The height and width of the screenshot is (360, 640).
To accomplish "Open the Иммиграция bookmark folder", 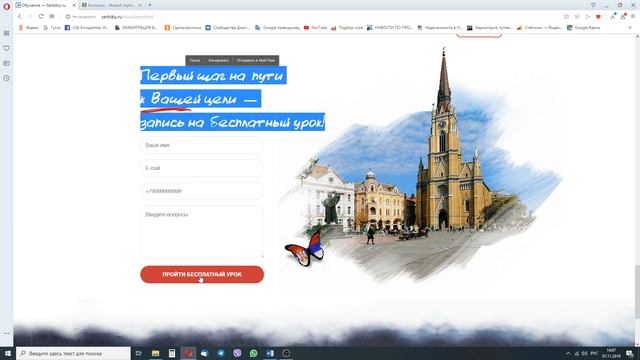I will (x=136, y=28).
